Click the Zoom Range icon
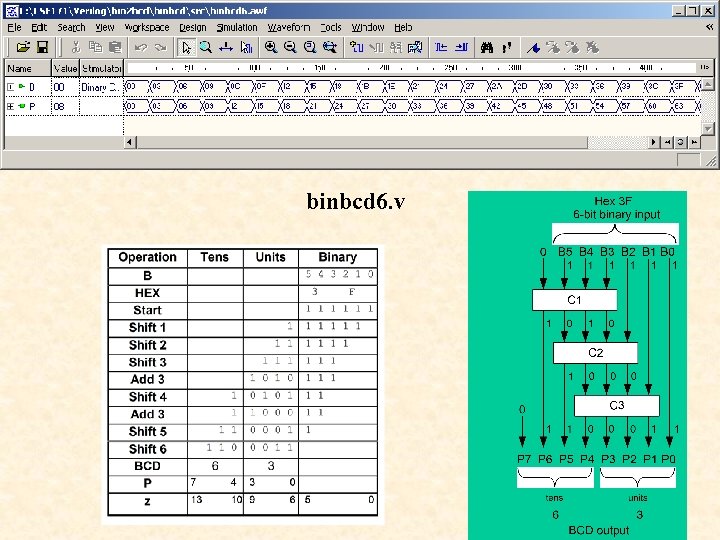Viewport: 720px width, 540px height. pyautogui.click(x=330, y=47)
